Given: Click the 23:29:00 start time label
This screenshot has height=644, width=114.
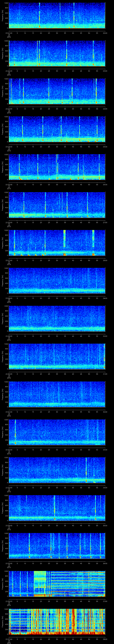Looking at the screenshot, I should (x=9, y=336).
